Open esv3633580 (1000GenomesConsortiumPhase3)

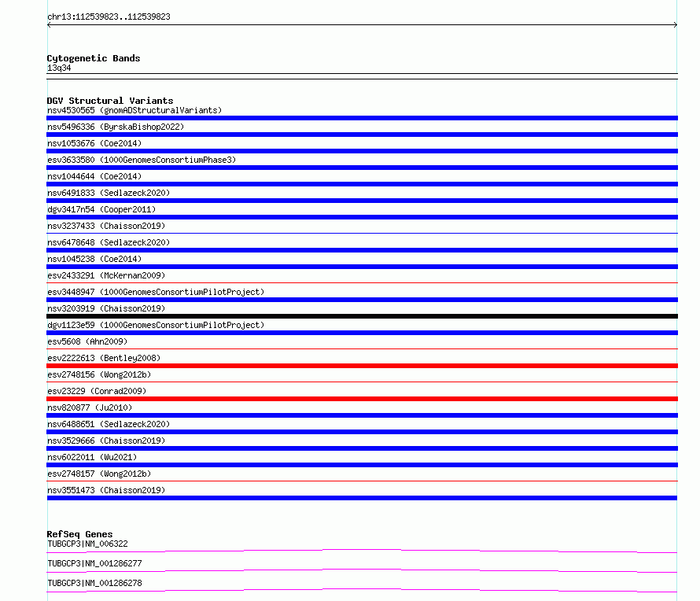click(142, 160)
